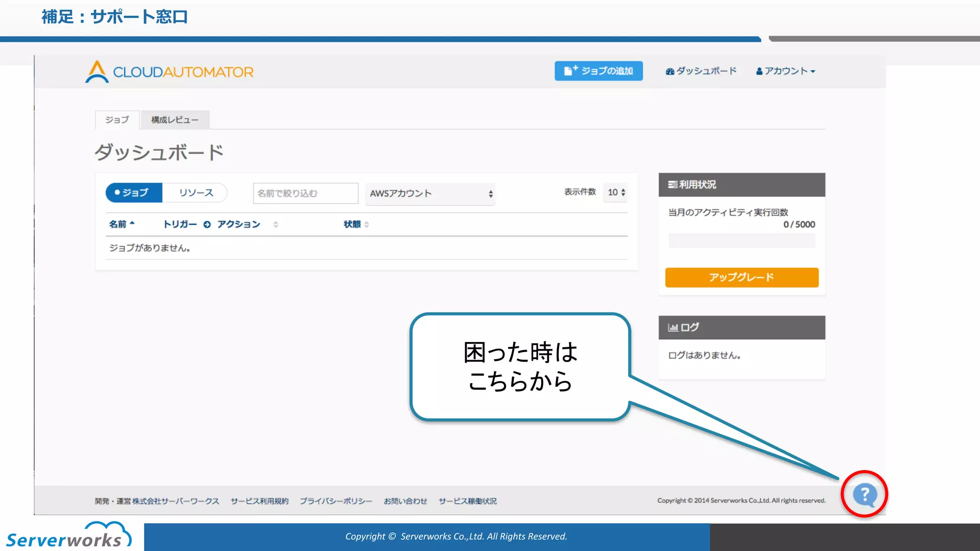This screenshot has height=551, width=980.
Task: Click the ジョブがありません message row
Action: pos(367,248)
